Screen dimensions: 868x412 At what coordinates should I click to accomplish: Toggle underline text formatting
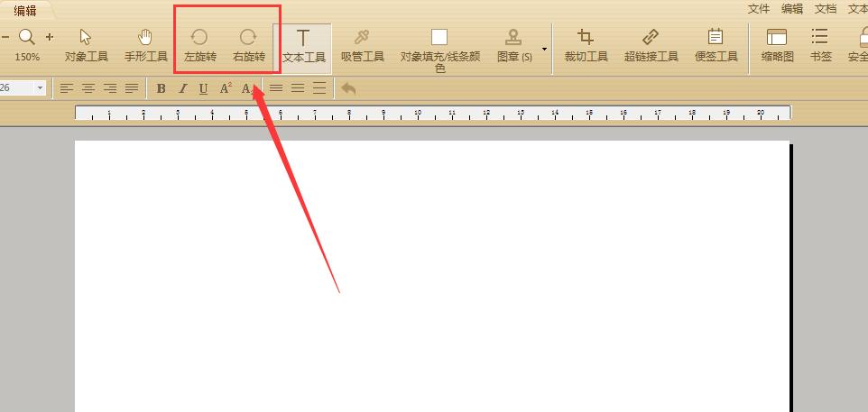click(x=203, y=88)
